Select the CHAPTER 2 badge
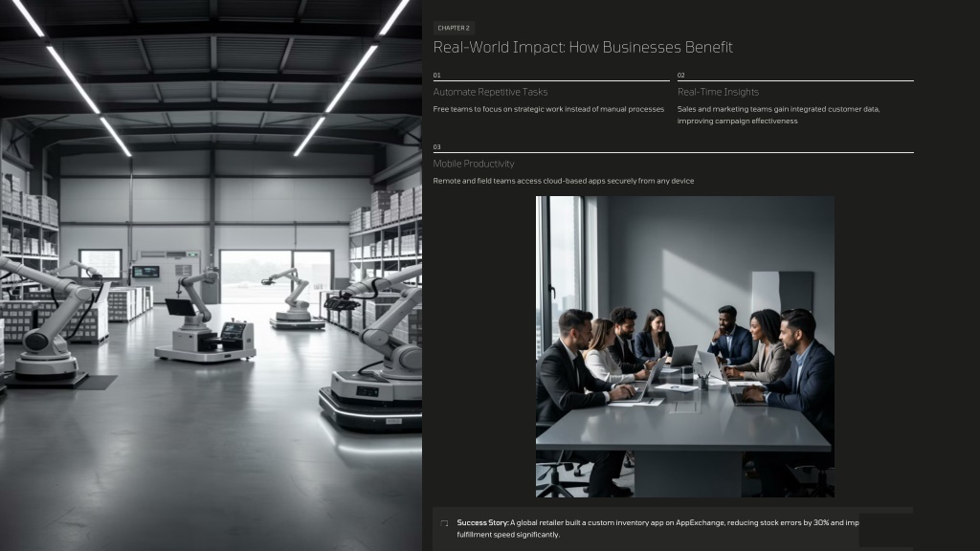The height and width of the screenshot is (551, 980). pyautogui.click(x=454, y=28)
